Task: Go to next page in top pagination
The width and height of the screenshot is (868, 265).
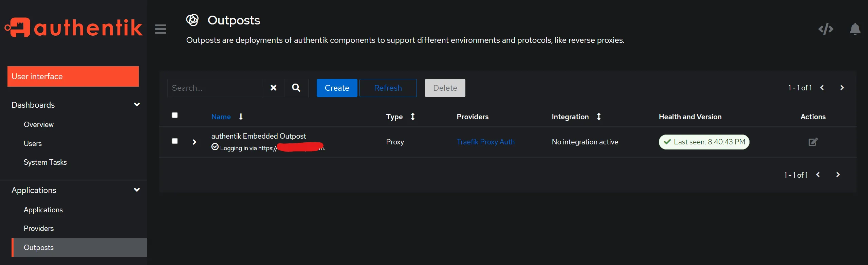Action: [842, 88]
